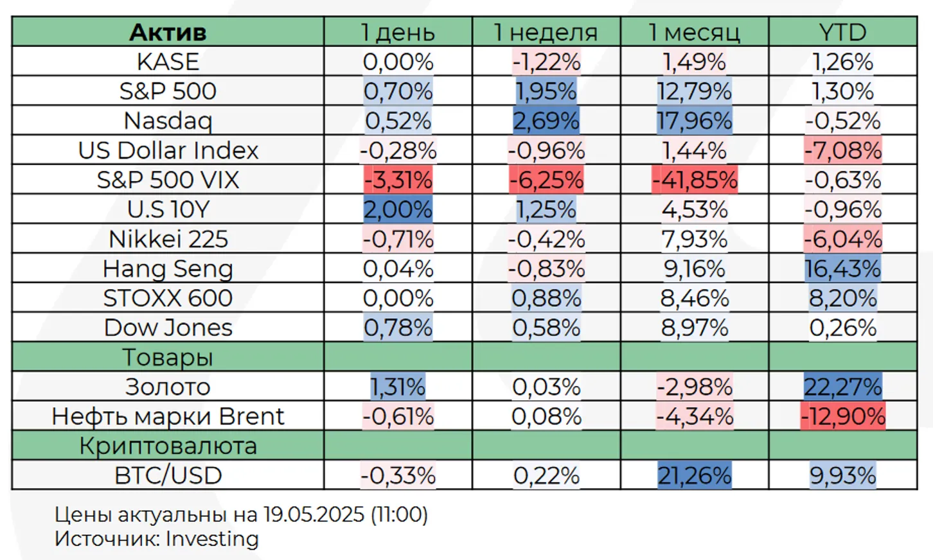Screen dimensions: 933x560
Task: Click the Brent -12,90% YTD cell
Action: (842, 416)
